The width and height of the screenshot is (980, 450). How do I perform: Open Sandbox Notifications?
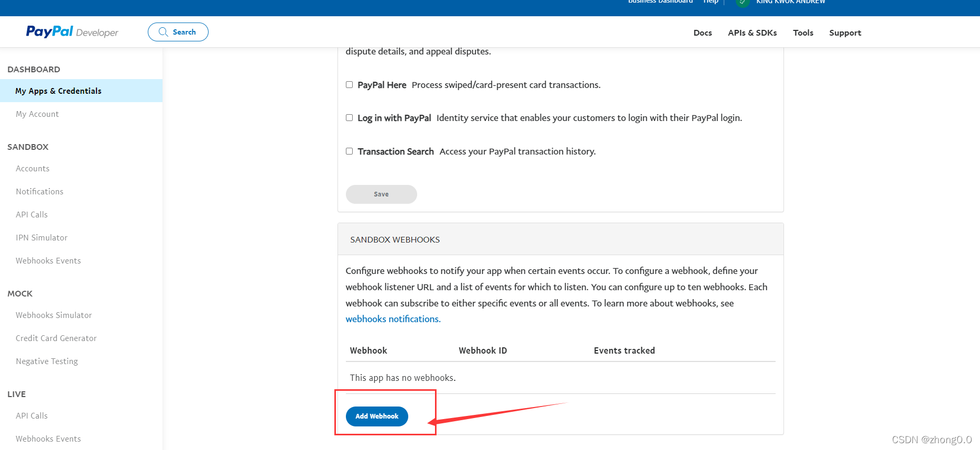39,191
